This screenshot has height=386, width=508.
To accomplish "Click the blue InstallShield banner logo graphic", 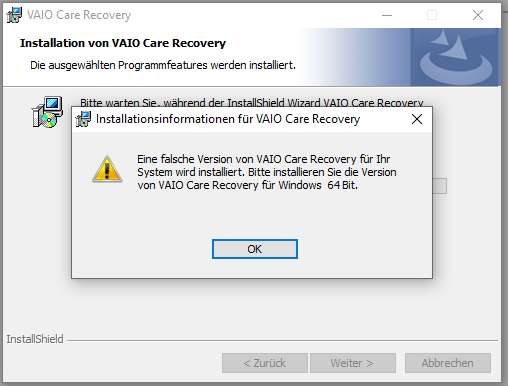I will (455, 57).
